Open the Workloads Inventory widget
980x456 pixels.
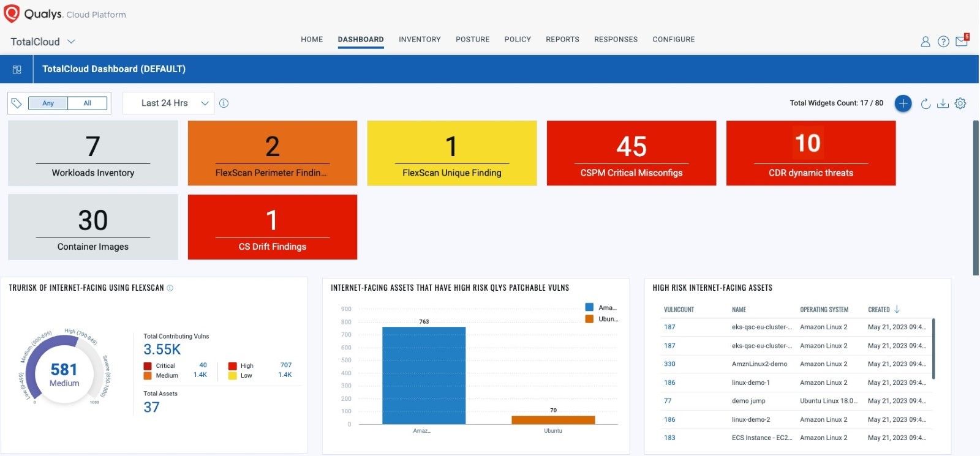click(93, 153)
